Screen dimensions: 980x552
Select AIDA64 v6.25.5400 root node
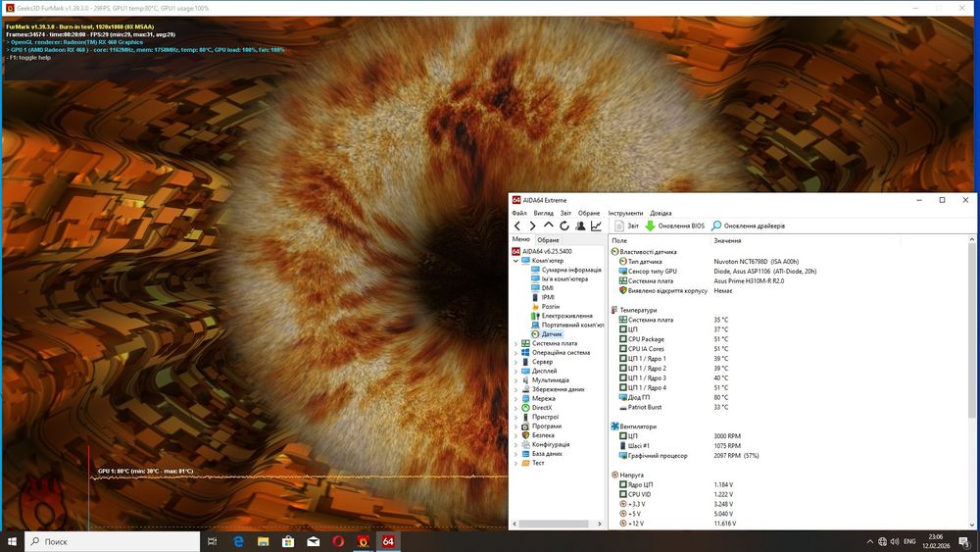point(547,251)
